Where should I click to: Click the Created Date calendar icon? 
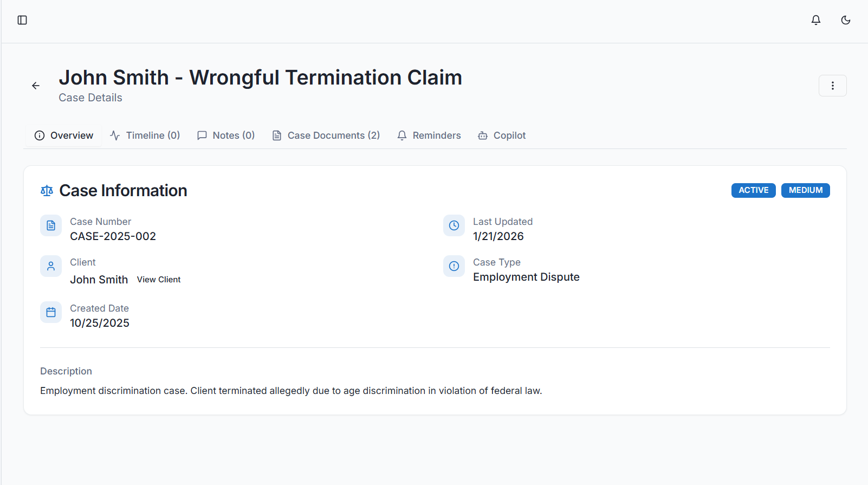[x=51, y=312]
